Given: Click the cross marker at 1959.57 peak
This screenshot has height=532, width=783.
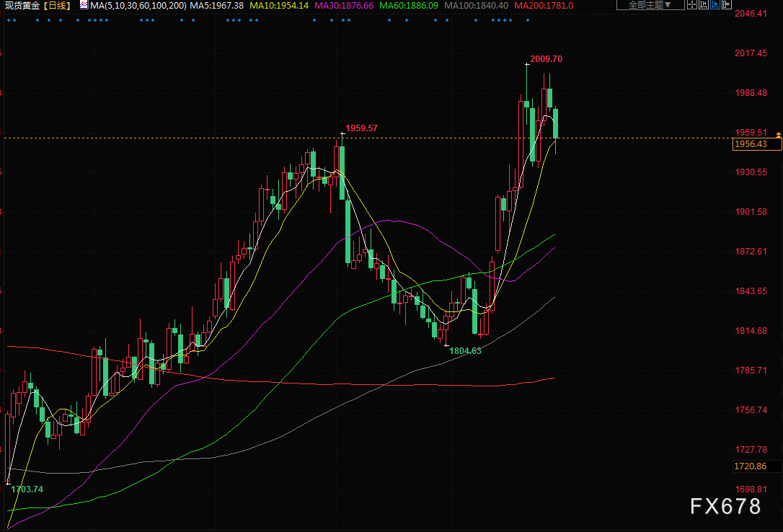Looking at the screenshot, I should (342, 134).
